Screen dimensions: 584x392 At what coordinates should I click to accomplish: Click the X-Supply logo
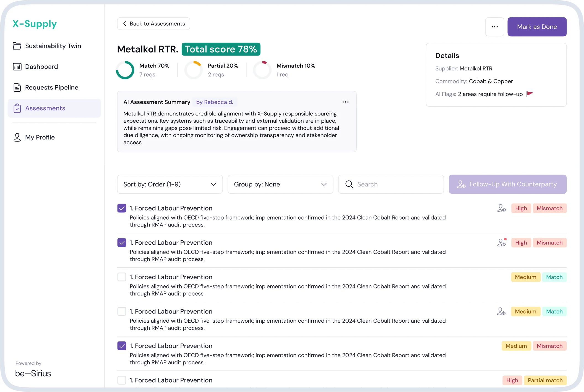[x=35, y=24]
